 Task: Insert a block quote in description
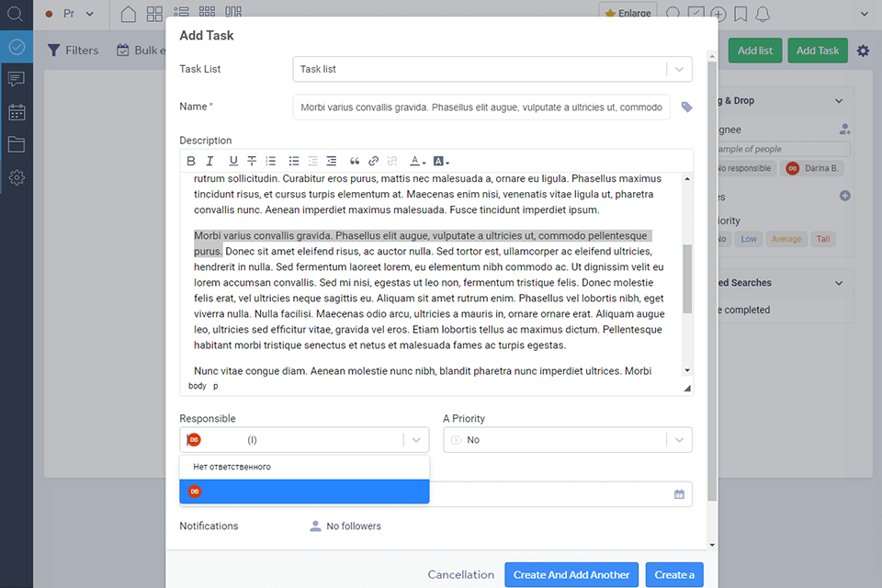click(355, 161)
